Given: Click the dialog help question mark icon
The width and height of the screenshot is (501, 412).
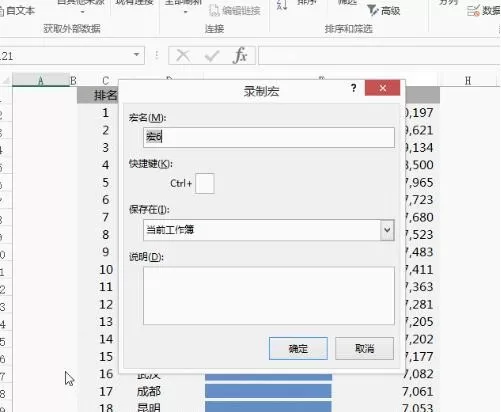Looking at the screenshot, I should [x=353, y=88].
